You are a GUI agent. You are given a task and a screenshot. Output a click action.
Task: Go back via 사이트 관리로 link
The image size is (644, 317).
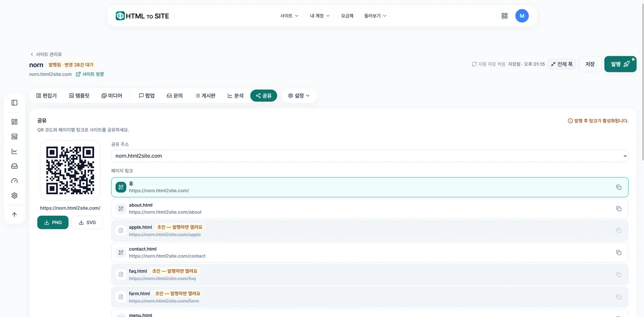[46, 54]
